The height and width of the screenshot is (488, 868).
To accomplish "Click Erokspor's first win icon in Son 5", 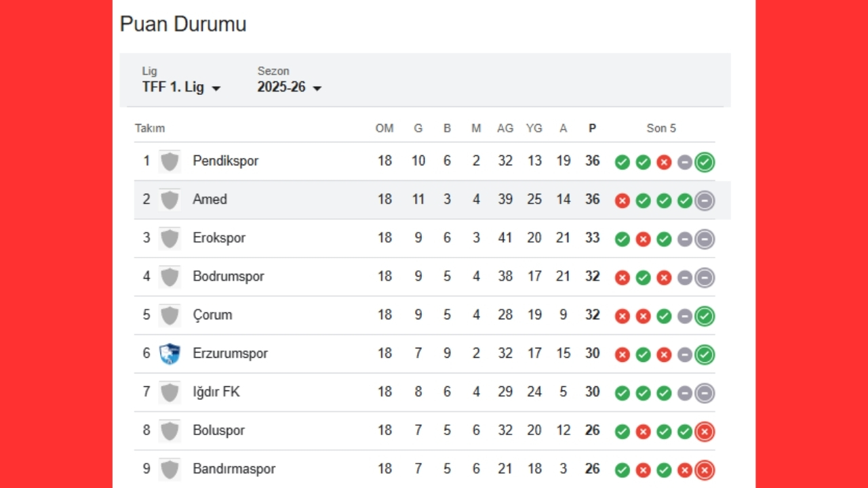I will 622,239.
